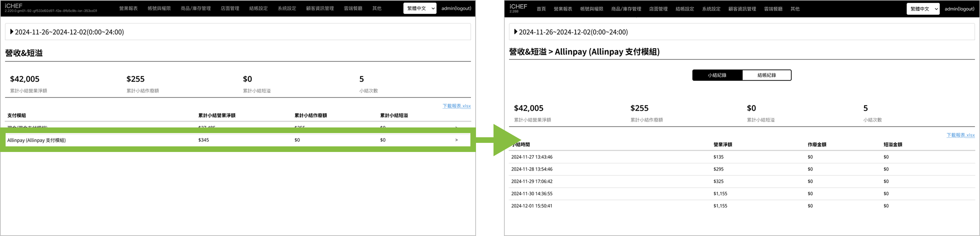Screen dimensions: 980x236
Task: Click the iCHEF logo in the right screenshot
Action: pyautogui.click(x=518, y=6)
